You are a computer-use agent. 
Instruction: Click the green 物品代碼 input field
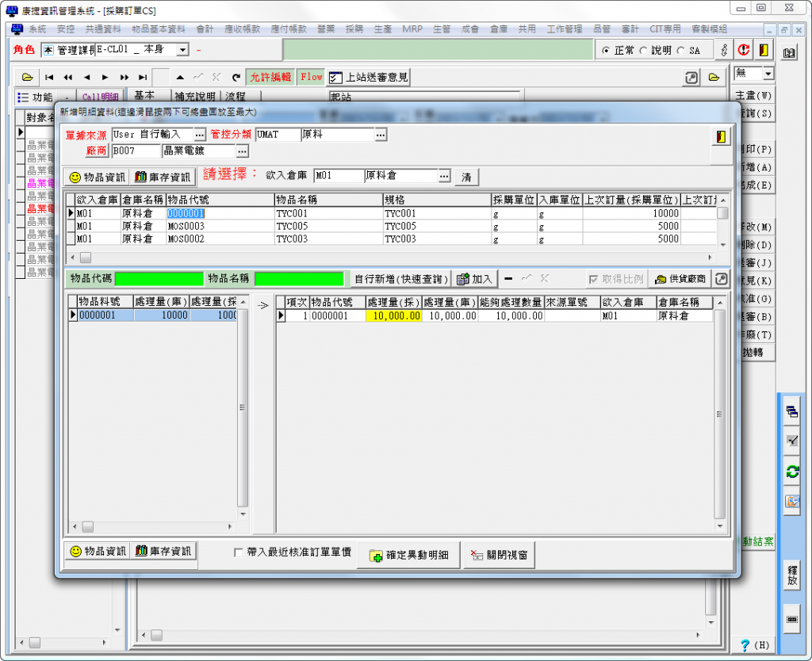(159, 279)
